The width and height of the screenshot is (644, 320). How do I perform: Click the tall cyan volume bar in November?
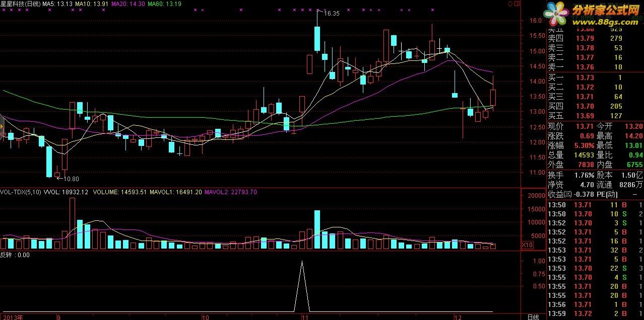(x=317, y=229)
